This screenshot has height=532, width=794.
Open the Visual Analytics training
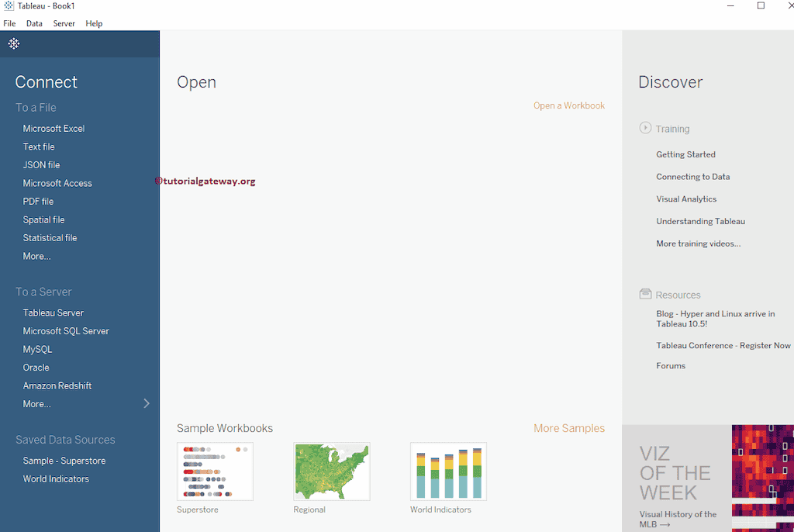pos(686,199)
